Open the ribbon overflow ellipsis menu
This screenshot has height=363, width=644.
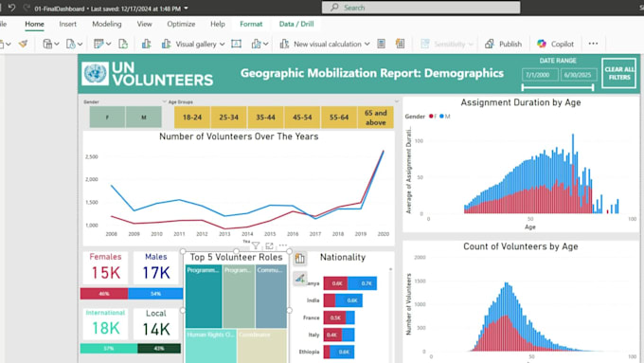(x=593, y=44)
